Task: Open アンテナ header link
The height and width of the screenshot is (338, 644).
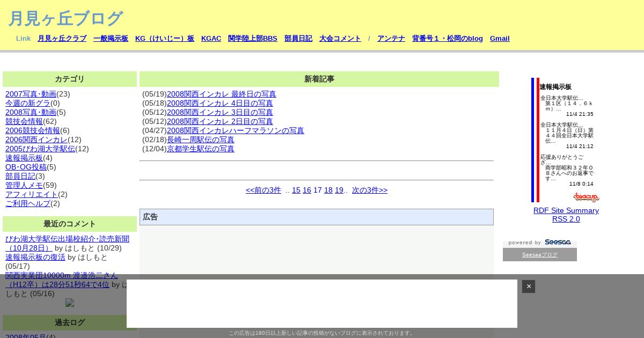Action: pos(391,39)
